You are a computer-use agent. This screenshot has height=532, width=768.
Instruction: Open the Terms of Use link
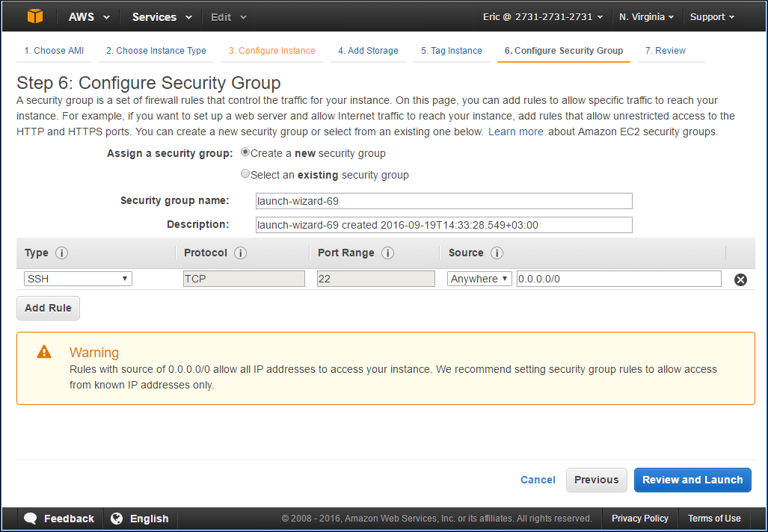click(x=714, y=519)
